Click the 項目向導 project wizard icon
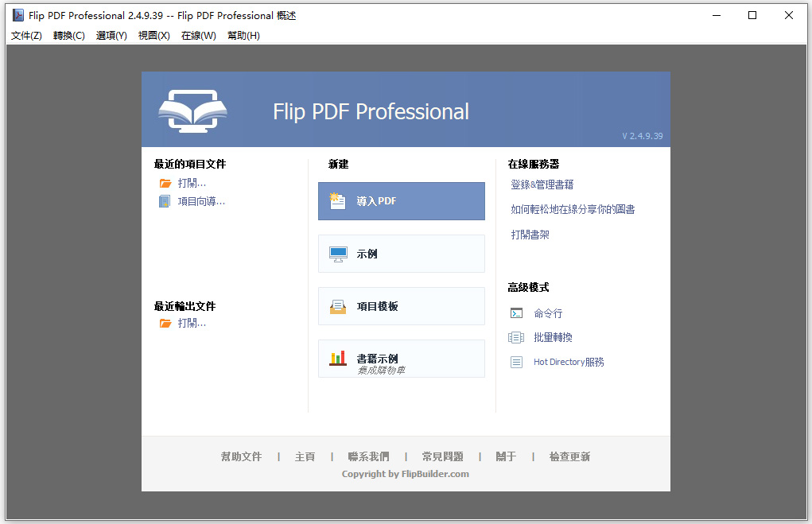812x524 pixels. (165, 200)
